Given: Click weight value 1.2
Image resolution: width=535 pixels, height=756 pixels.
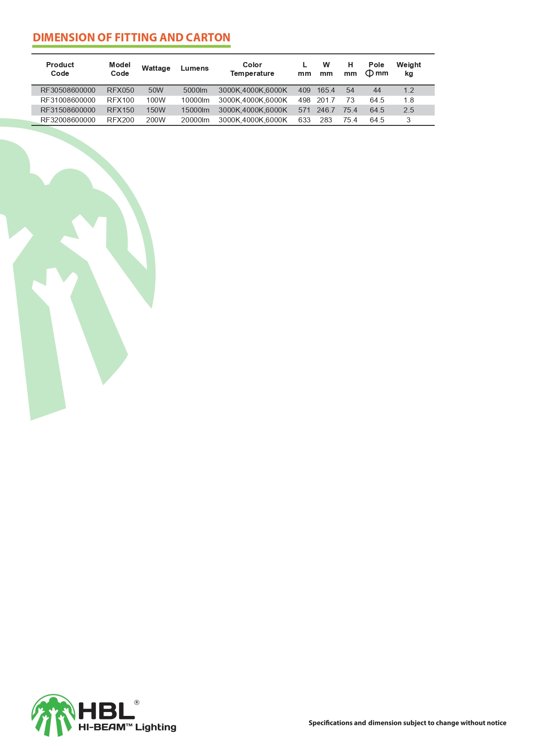Looking at the screenshot, I should pos(409,90).
